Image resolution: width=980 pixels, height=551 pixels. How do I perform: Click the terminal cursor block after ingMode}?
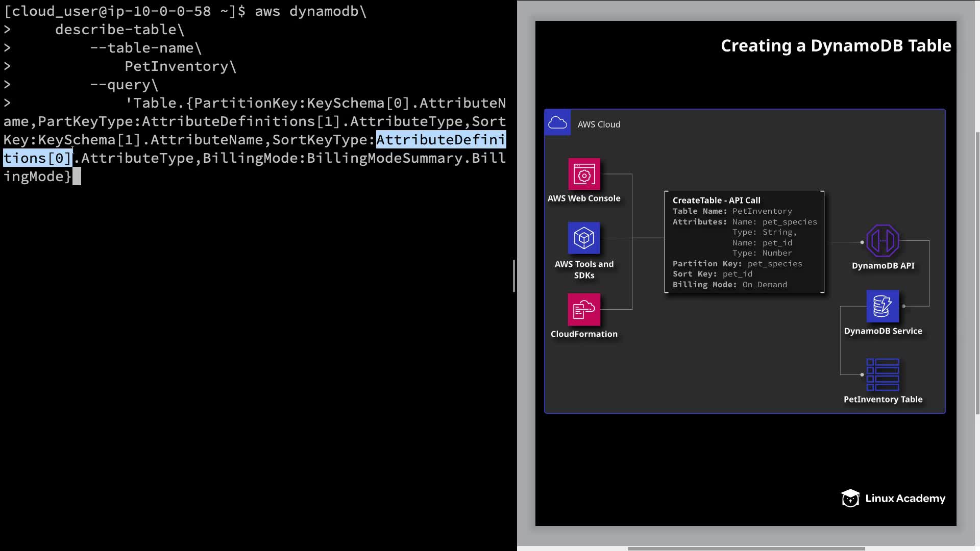point(77,177)
